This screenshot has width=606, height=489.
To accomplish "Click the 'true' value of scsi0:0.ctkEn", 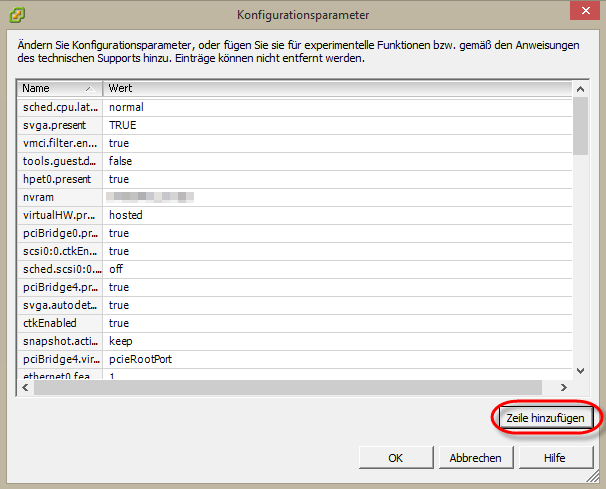I will coord(119,251).
